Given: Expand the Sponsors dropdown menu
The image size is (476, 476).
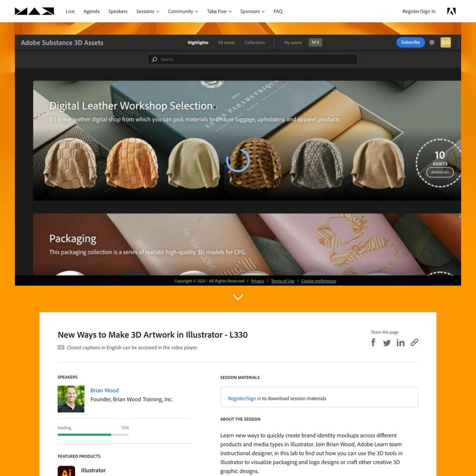Looking at the screenshot, I should click(252, 11).
